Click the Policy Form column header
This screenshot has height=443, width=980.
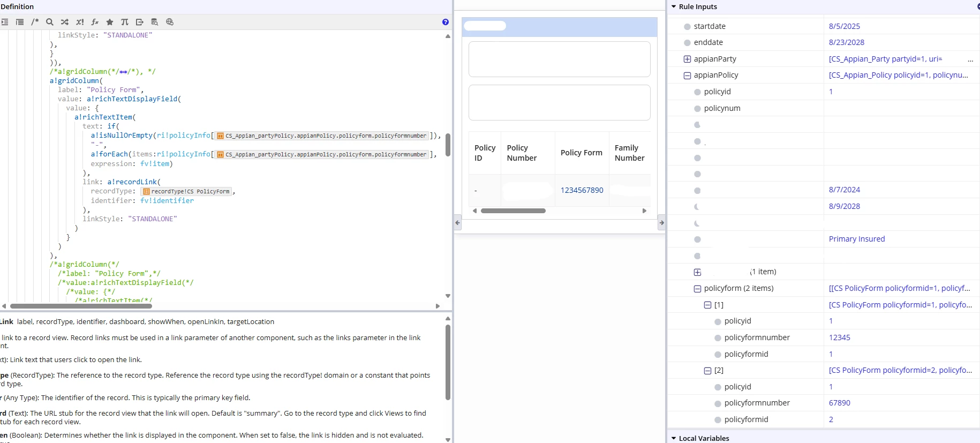582,153
